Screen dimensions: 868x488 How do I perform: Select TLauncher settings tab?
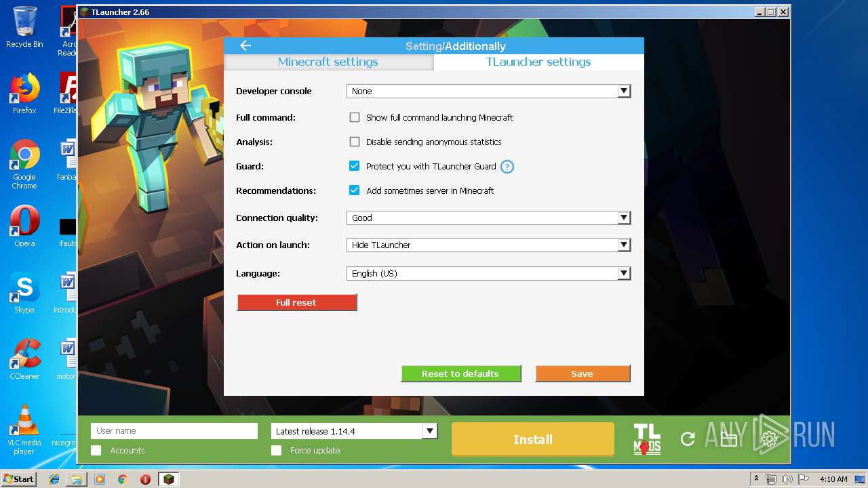point(538,62)
